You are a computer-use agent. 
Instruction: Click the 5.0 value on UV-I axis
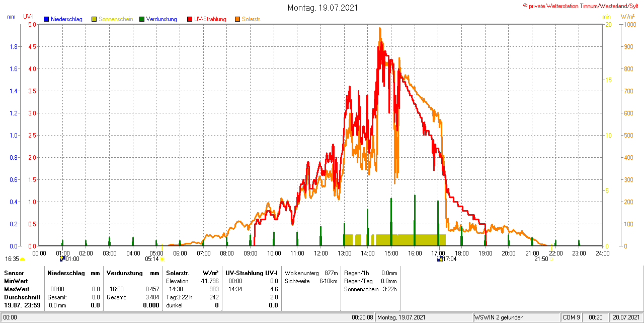click(32, 24)
